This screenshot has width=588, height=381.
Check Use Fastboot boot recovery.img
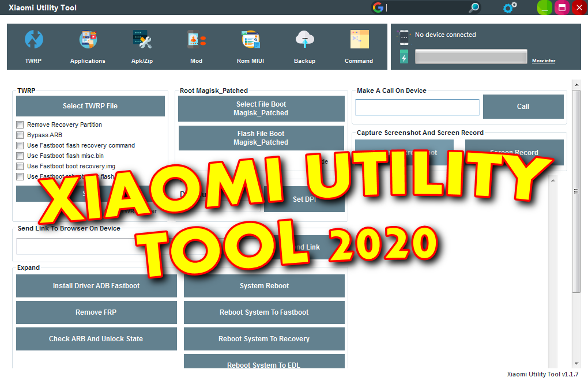click(x=20, y=166)
